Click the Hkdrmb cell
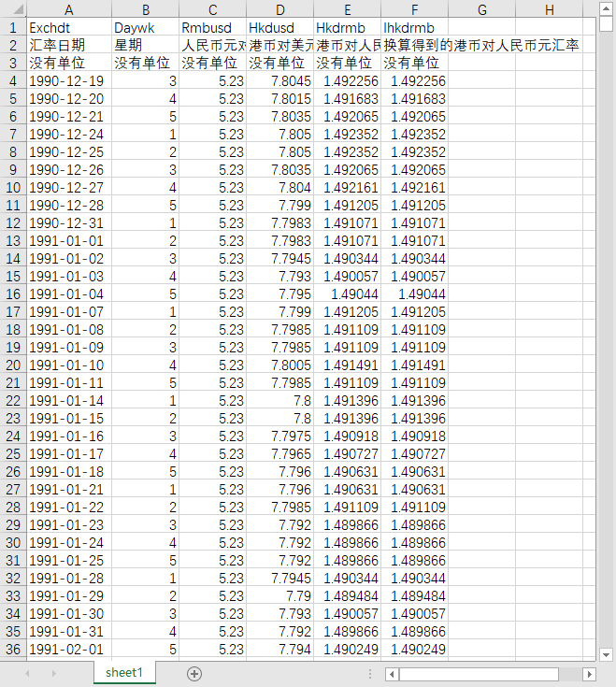616x687 pixels. click(x=347, y=28)
